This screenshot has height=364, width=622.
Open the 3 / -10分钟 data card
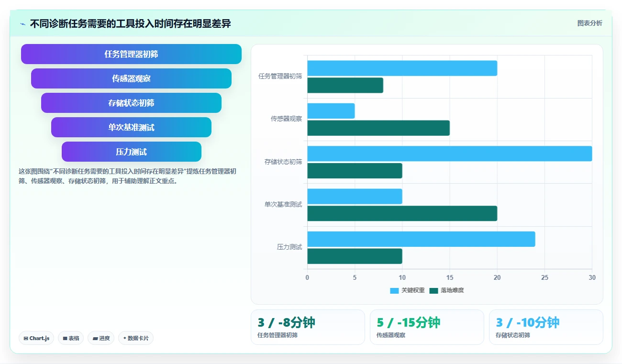coord(546,327)
